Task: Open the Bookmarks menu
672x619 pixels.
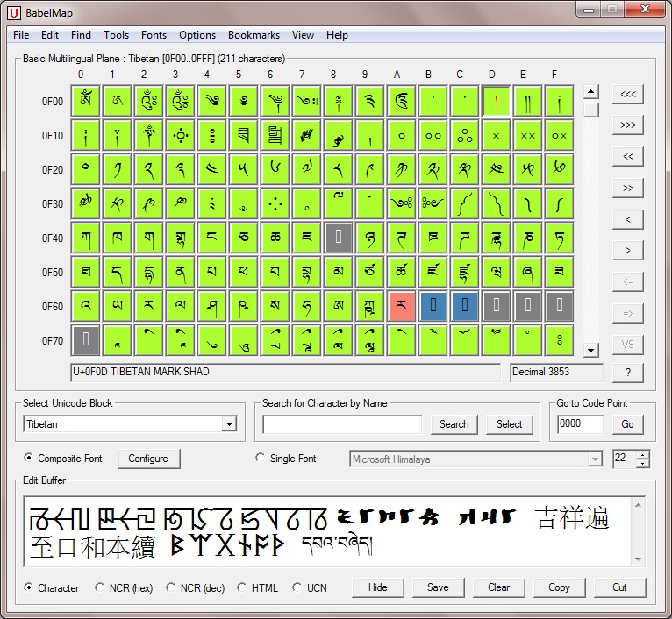Action: [254, 35]
